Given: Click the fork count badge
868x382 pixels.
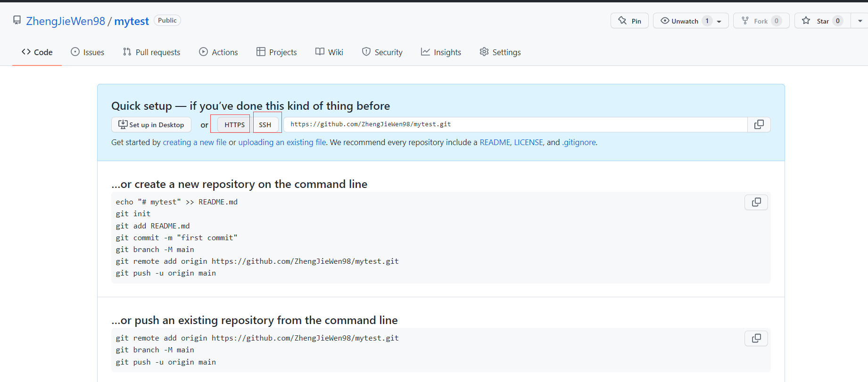Looking at the screenshot, I should 777,21.
